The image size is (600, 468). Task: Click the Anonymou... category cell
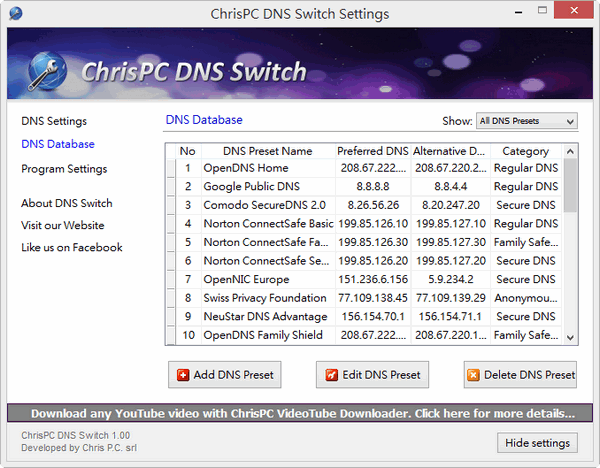tap(526, 298)
